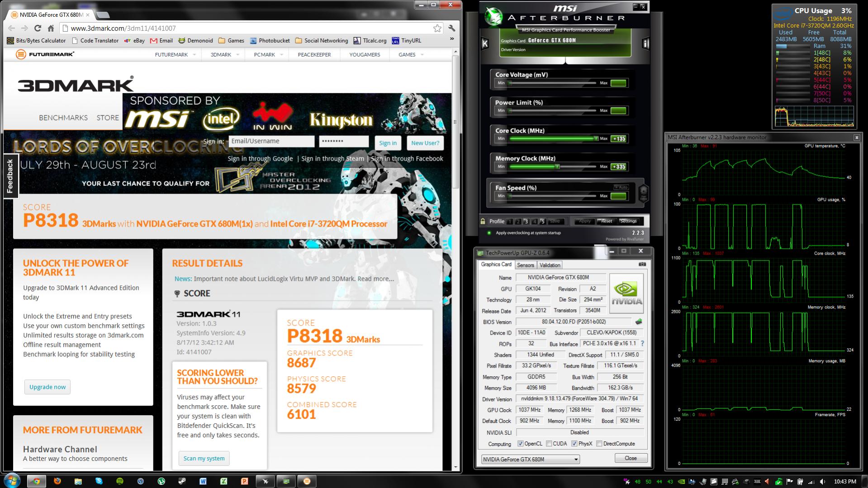Open the Windows Start menu

click(12, 481)
